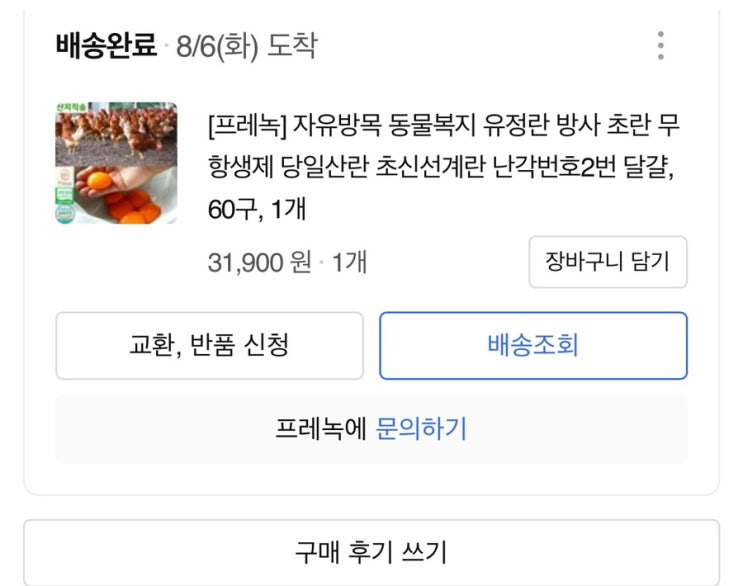Click the 31,900 원 price text
The width and height of the screenshot is (743, 586).
[x=260, y=263]
